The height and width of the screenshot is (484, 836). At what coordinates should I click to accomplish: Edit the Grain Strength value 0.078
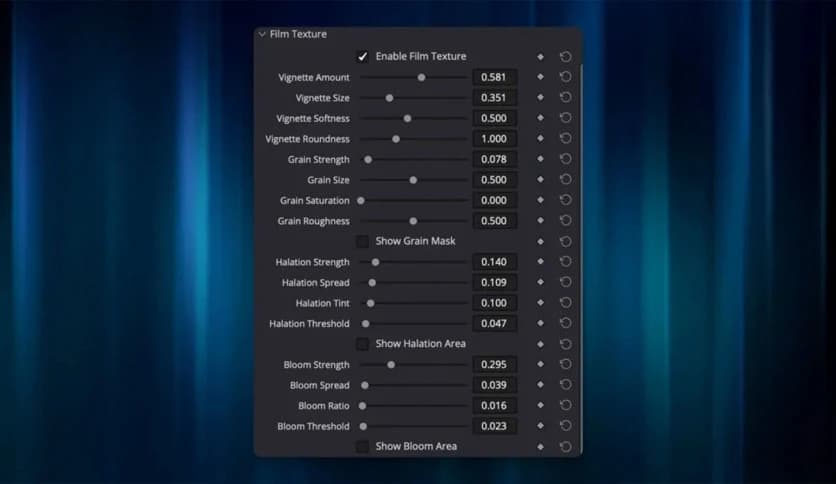(x=495, y=159)
